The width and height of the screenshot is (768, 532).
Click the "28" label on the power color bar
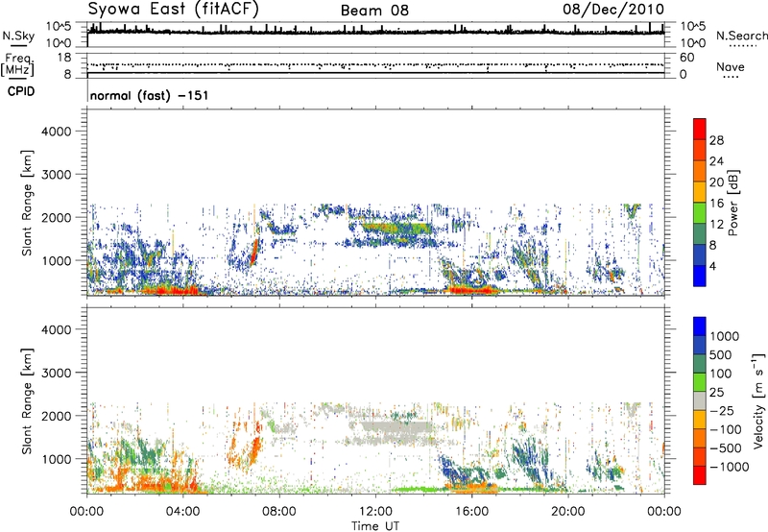pos(716,140)
